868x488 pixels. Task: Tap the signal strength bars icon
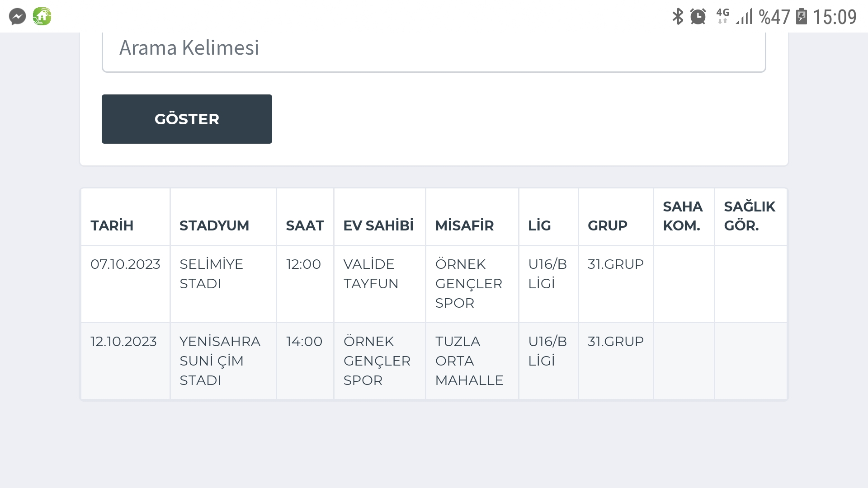pyautogui.click(x=744, y=17)
